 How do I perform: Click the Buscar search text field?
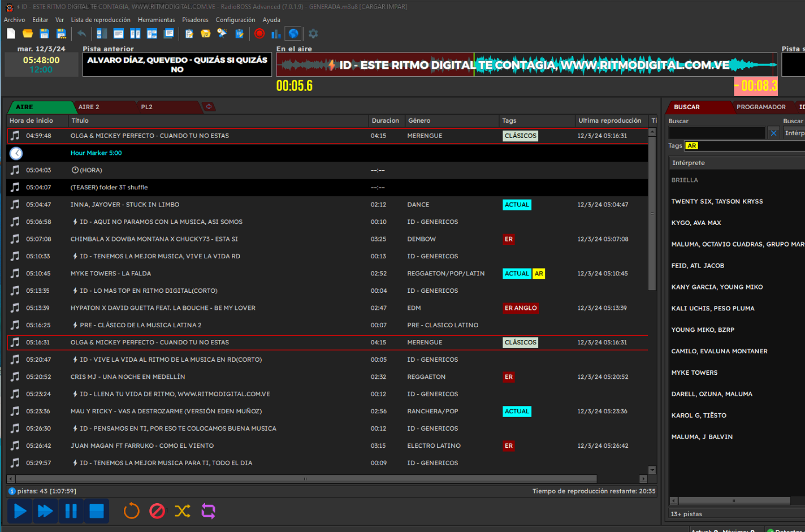(x=716, y=133)
